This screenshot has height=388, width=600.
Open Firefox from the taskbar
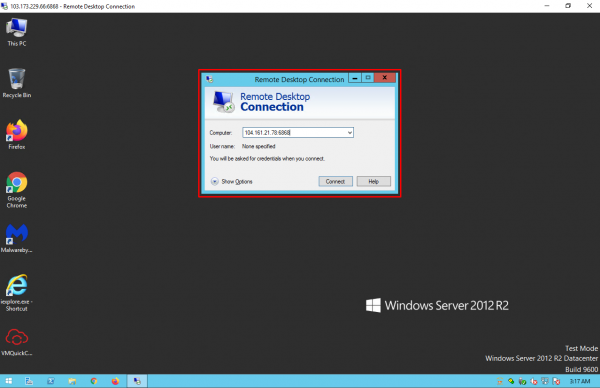115,381
